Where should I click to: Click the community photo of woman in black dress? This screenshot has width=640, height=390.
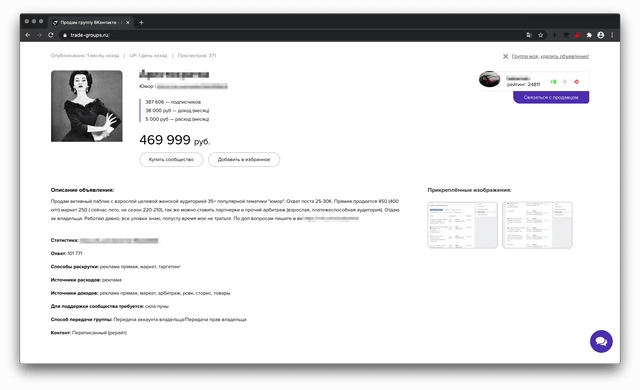[x=87, y=106]
